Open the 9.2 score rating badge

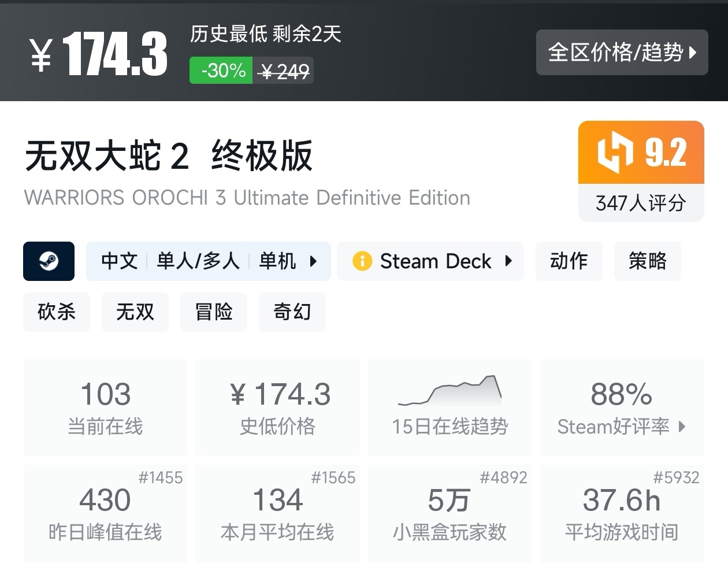point(641,153)
